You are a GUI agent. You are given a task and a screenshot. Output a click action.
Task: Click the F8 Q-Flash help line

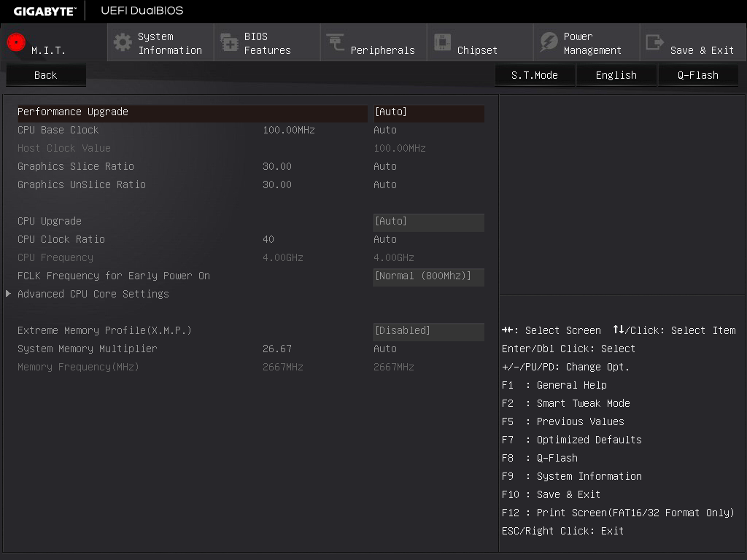pos(540,458)
